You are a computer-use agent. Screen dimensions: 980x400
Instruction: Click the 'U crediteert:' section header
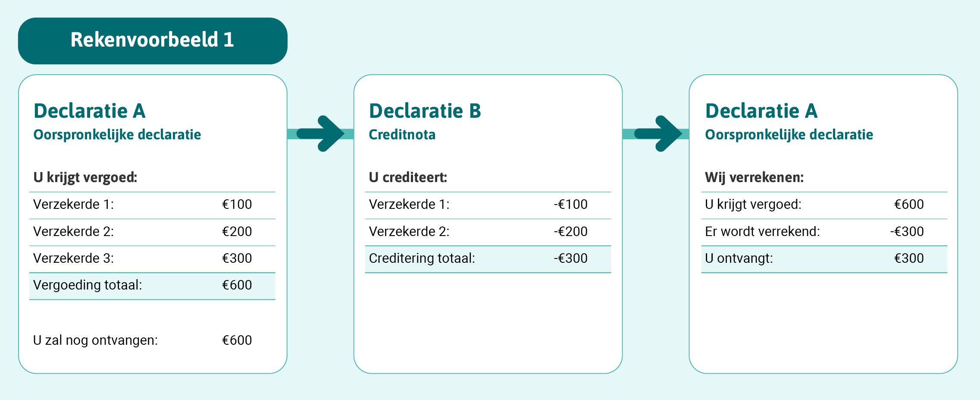tap(408, 177)
